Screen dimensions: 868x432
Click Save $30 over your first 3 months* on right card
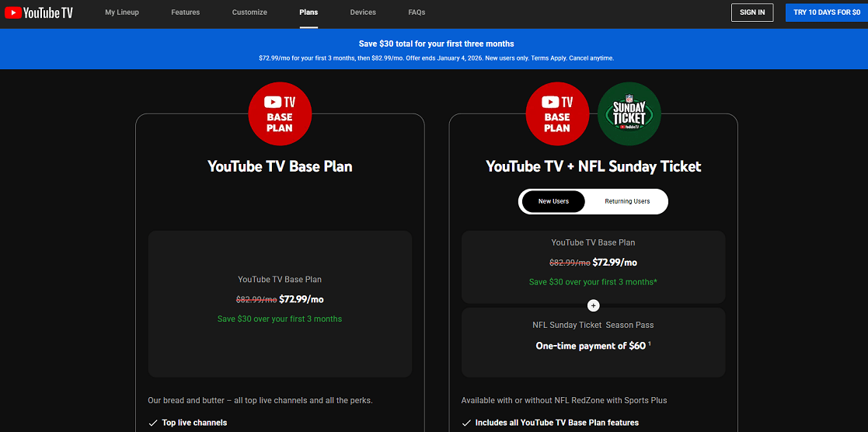(x=594, y=282)
